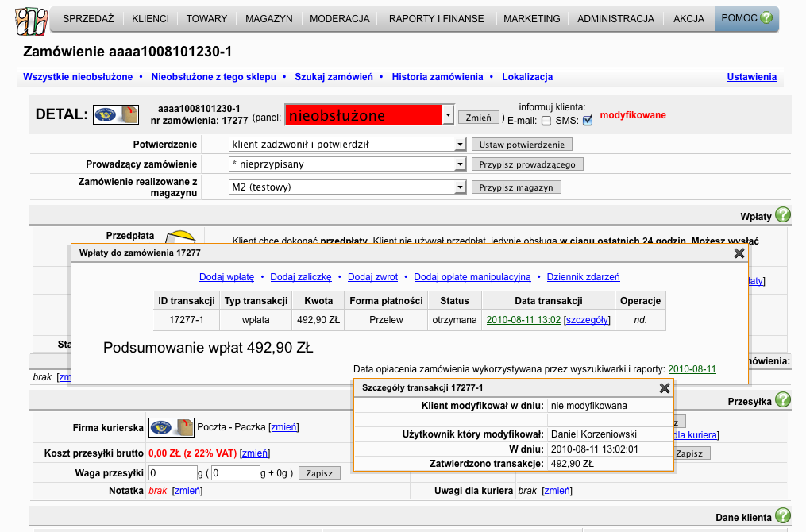Click the first Waga przesyłki weight field
The width and height of the screenshot is (806, 532).
173,473
